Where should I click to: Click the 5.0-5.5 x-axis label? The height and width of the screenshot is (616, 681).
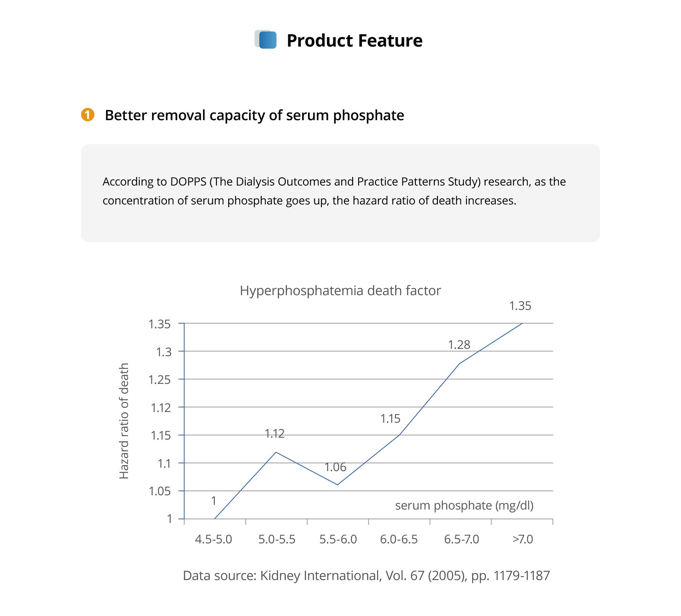(x=277, y=539)
